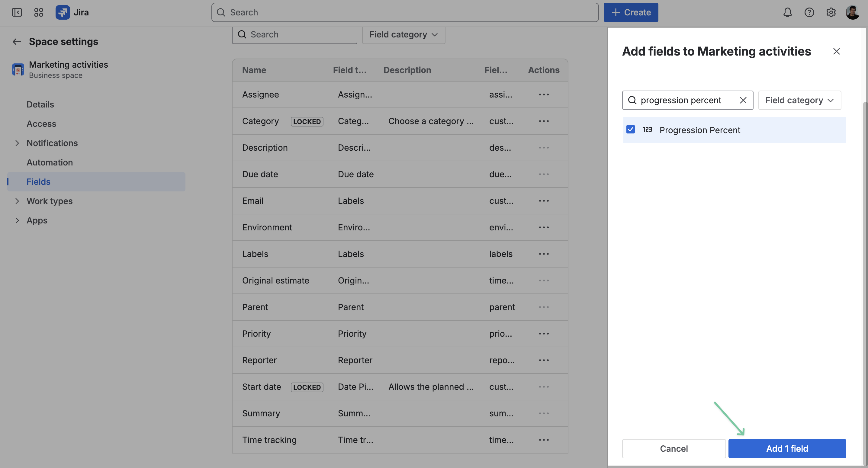Open the Access settings page
868x468 pixels.
click(41, 124)
